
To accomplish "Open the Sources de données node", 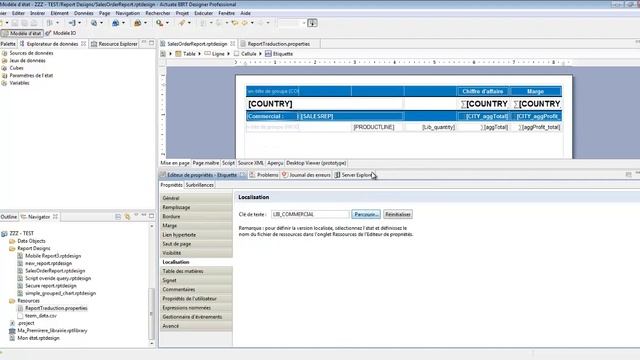I will (x=27, y=53).
